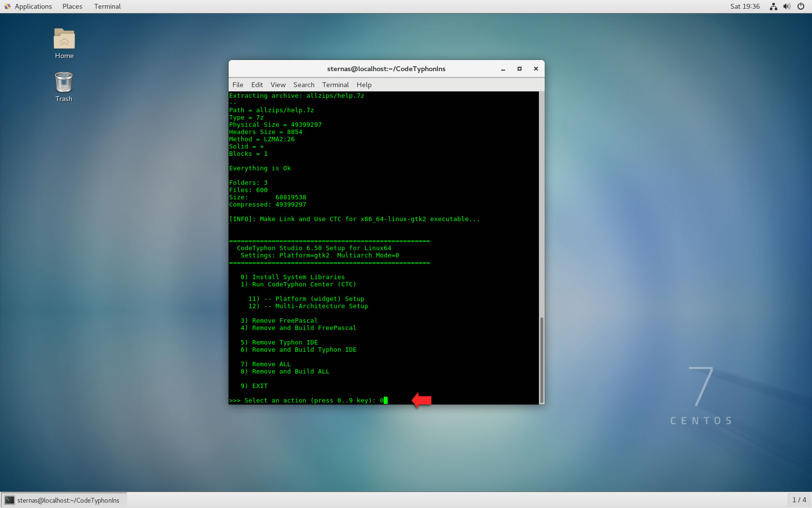Click '11) -- Platform (widget) Setup' text
Viewport: 812px width, 508px height.
click(306, 299)
